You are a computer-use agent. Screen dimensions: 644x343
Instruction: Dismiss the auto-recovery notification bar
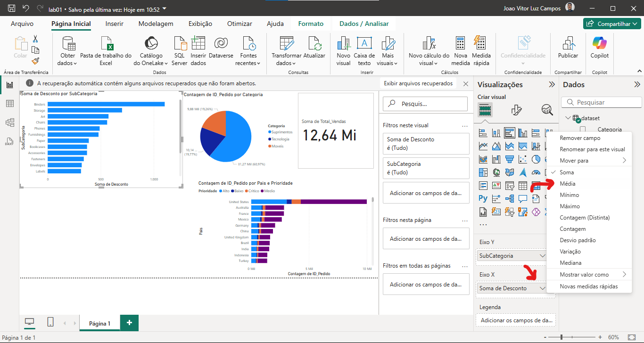466,83
